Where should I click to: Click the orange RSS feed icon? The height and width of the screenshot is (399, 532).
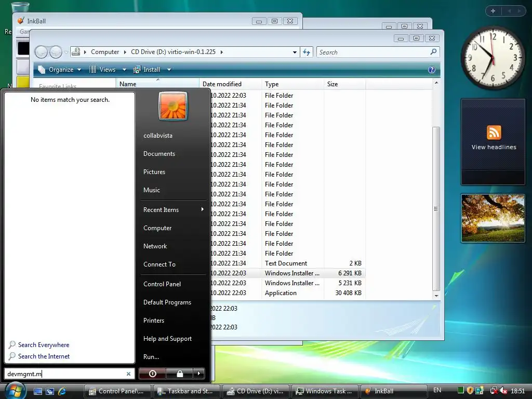click(x=494, y=132)
